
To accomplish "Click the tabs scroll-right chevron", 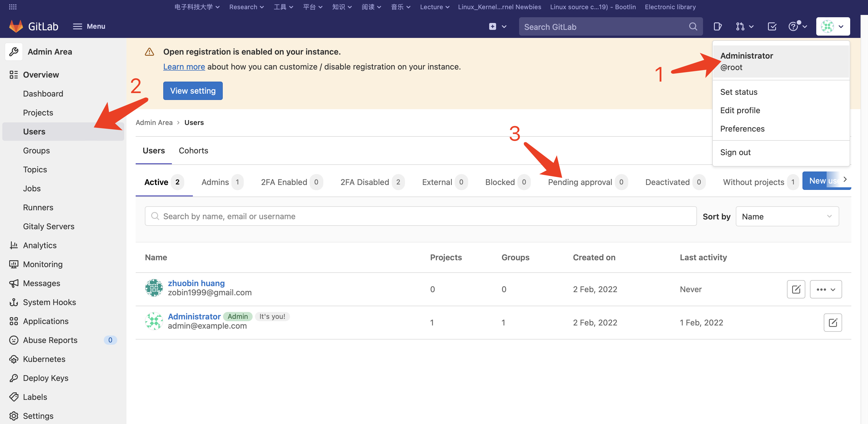I will click(x=845, y=180).
